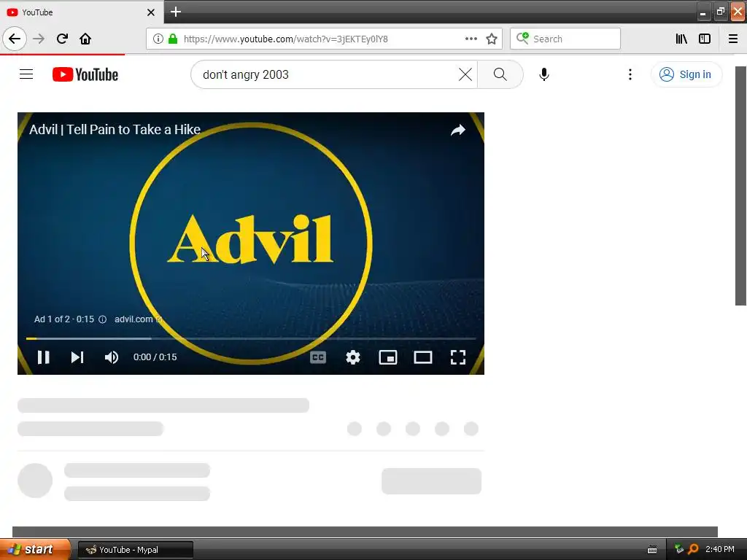Screen dimensions: 747x560
Task: Open page actions three-dot menu in address bar
Action: pos(471,39)
